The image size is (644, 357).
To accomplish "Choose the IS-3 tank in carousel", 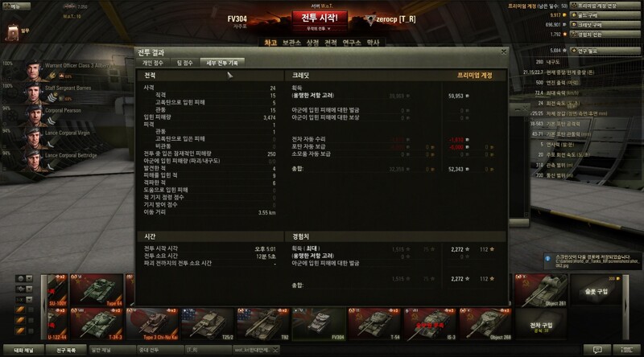I will (x=430, y=325).
